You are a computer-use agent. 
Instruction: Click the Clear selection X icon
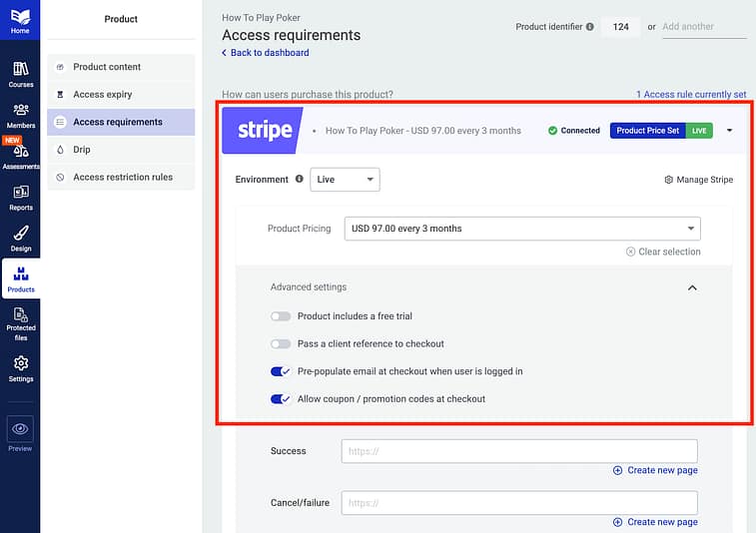(x=630, y=252)
